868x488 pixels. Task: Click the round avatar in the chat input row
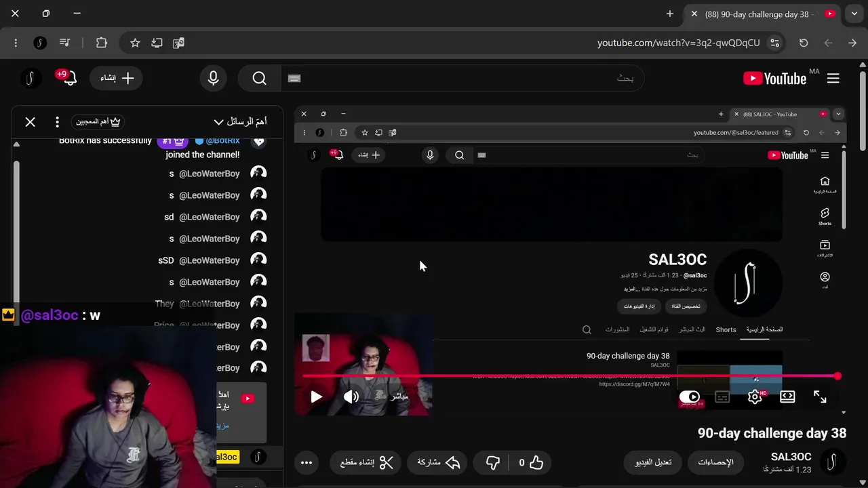click(x=258, y=457)
